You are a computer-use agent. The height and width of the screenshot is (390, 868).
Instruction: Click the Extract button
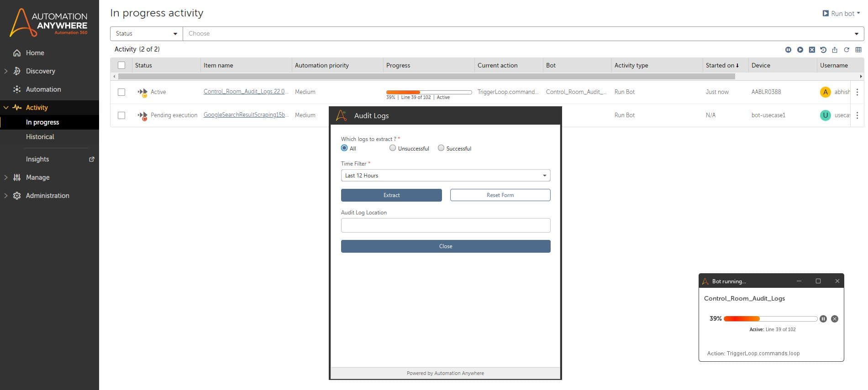pos(391,195)
